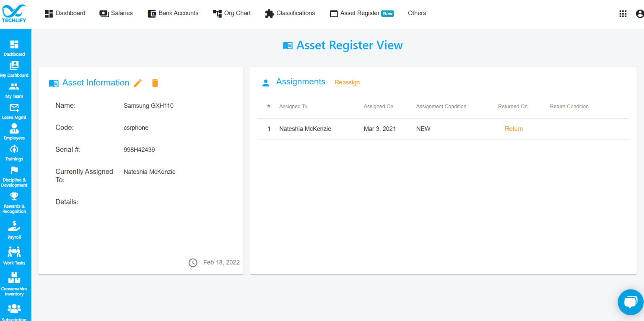Screen dimensions: 644x321
Task: Switch to the Bank Accounts tab
Action: [x=173, y=13]
